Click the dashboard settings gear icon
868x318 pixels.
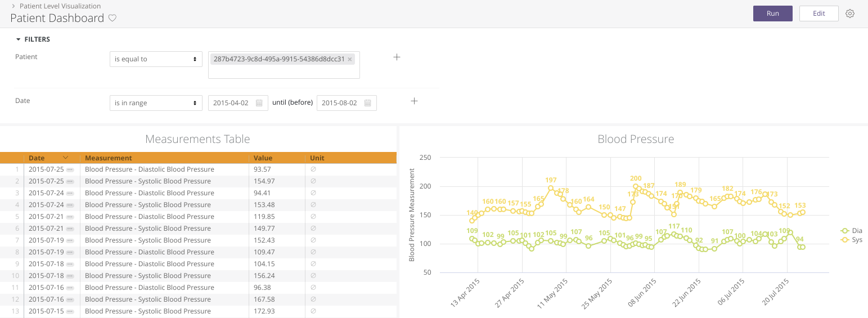pos(850,14)
